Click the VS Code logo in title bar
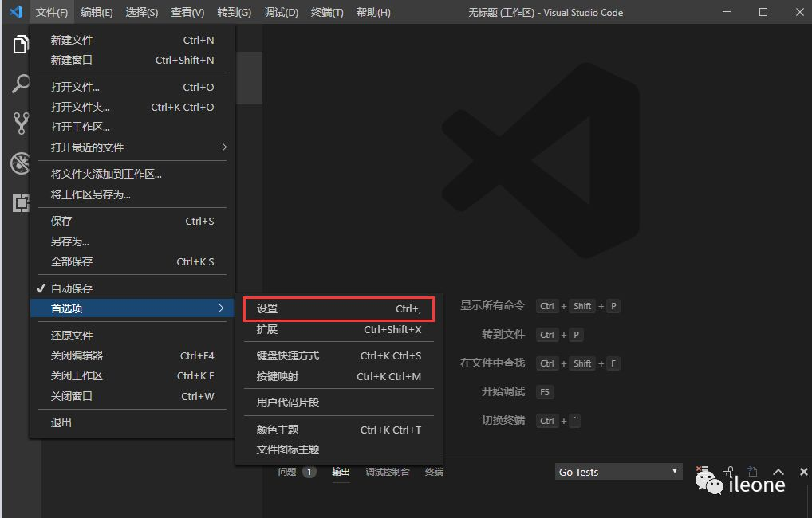This screenshot has height=518, width=812. 16,11
